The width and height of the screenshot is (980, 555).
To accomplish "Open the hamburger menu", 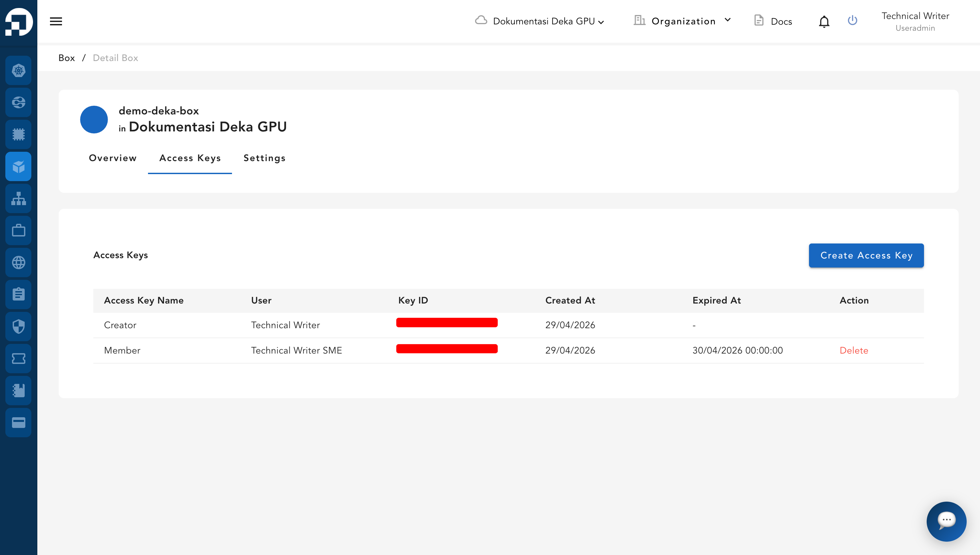I will coord(56,21).
